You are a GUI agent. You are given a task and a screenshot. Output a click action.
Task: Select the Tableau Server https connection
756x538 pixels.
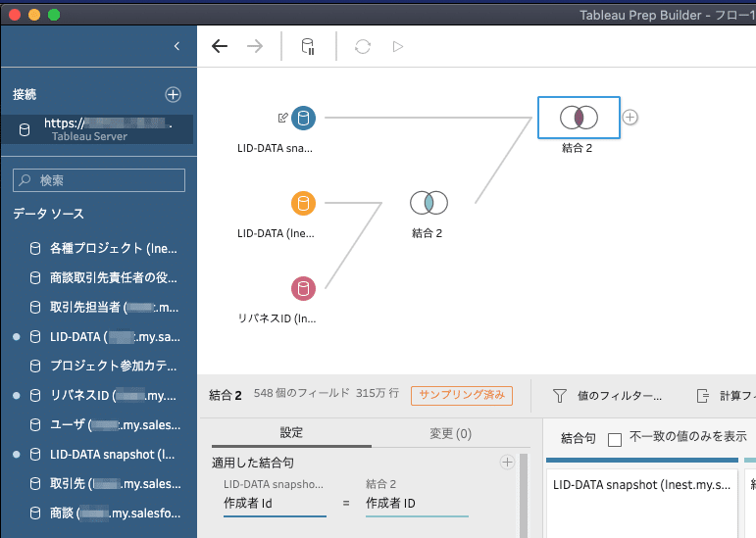coord(97,129)
